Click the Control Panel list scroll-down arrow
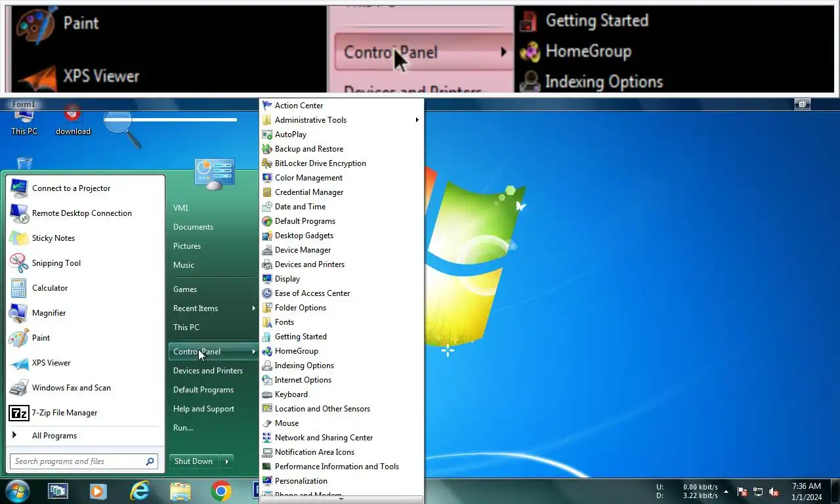The width and height of the screenshot is (840, 504). tap(341, 499)
